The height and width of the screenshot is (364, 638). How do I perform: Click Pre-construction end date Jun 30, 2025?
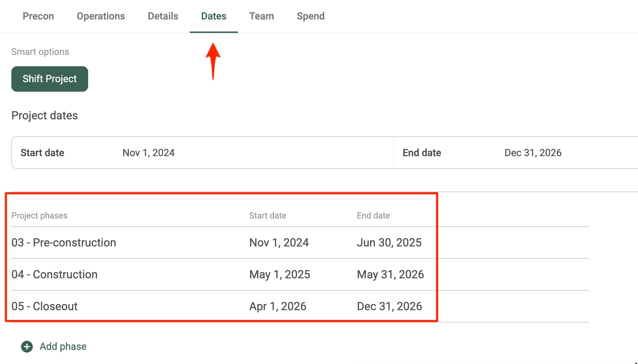click(389, 243)
